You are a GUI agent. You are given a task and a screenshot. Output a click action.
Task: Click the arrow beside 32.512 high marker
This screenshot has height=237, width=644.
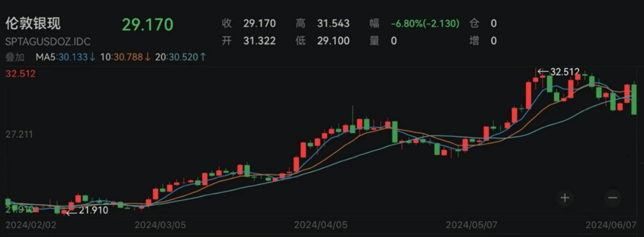pyautogui.click(x=543, y=72)
